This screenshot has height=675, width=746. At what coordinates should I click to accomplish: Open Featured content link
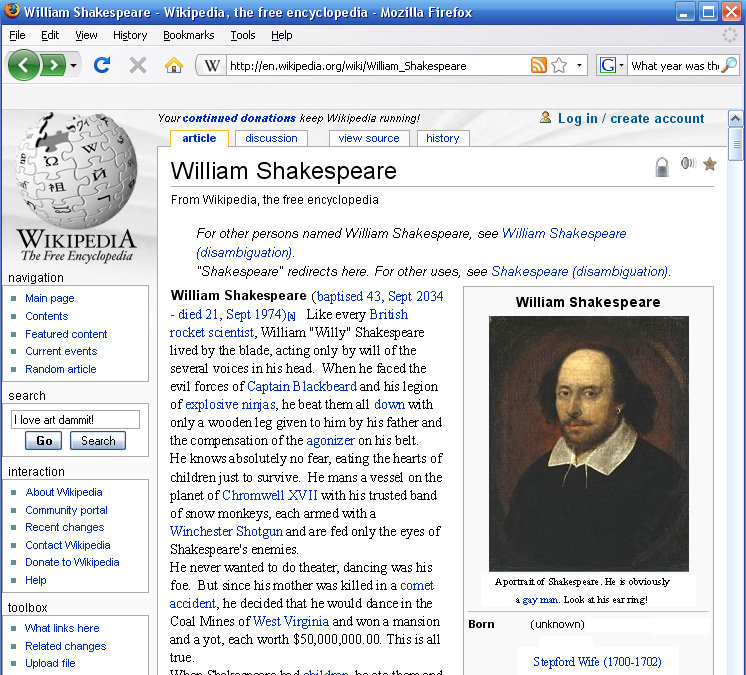pyautogui.click(x=66, y=334)
